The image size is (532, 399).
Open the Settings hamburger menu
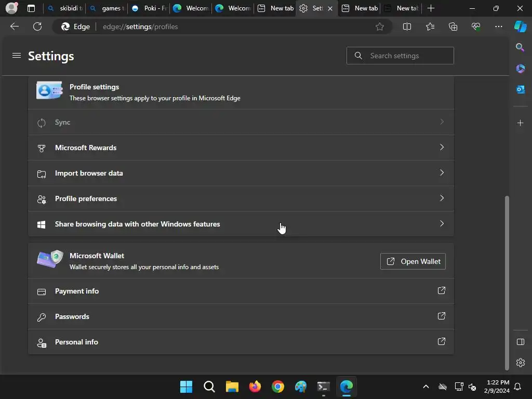click(17, 55)
